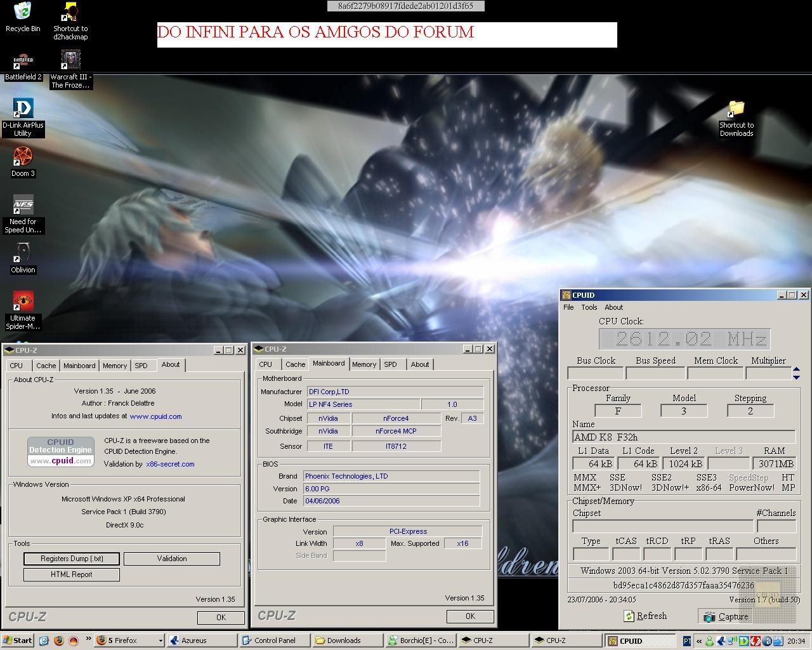
Task: Click the CPUID Detection Engine logo
Action: [61, 452]
